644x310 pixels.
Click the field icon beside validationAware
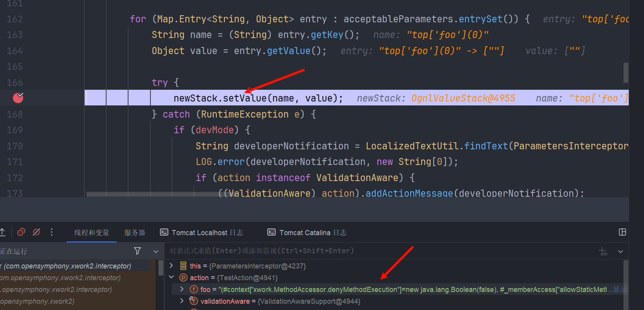click(194, 301)
